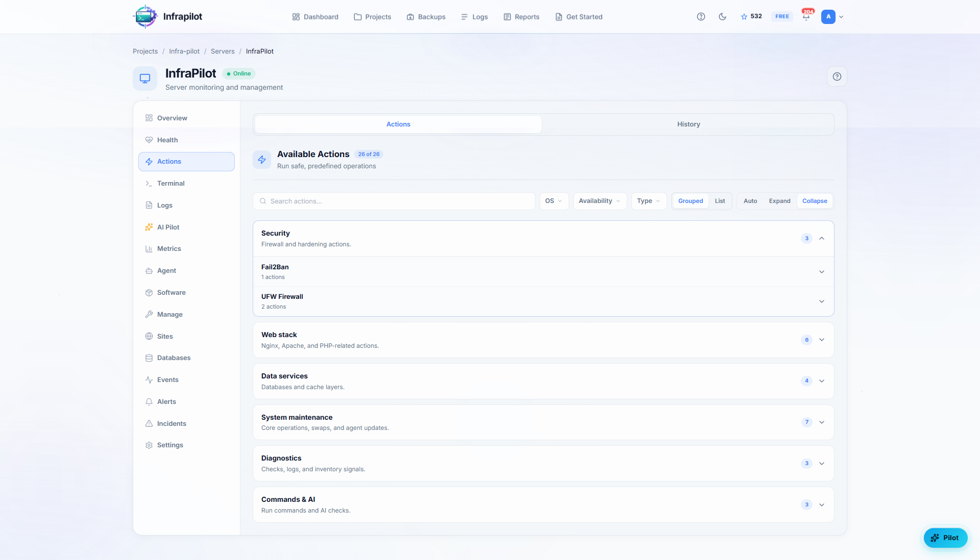Viewport: 980px width, 560px height.
Task: Open the Availability filter dropdown
Action: [x=599, y=201]
